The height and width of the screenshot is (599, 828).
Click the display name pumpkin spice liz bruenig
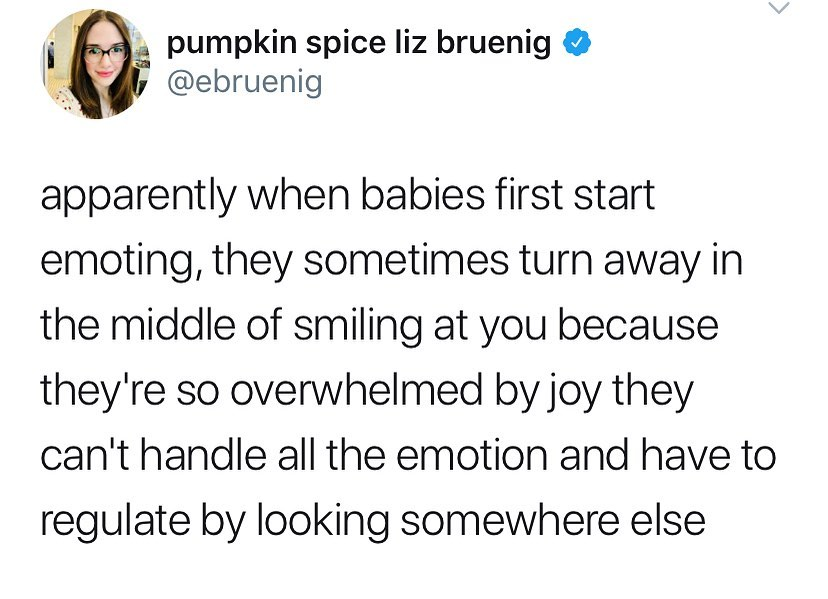[x=358, y=44]
